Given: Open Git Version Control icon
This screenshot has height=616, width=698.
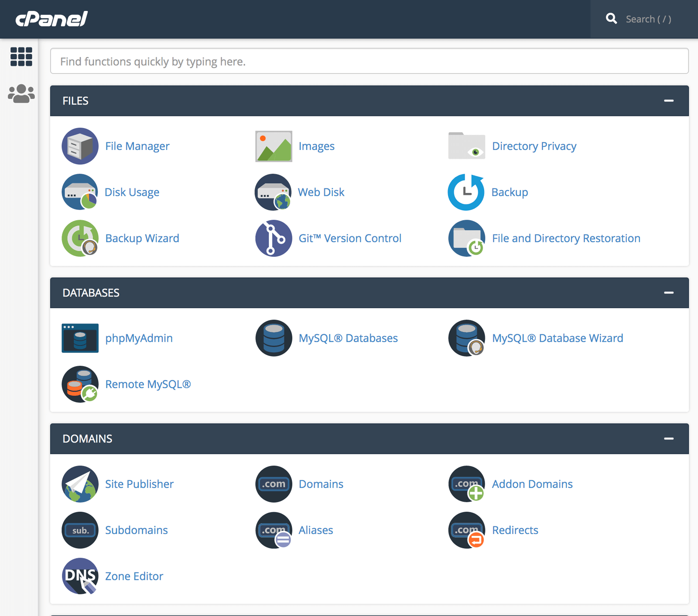Looking at the screenshot, I should (x=274, y=238).
